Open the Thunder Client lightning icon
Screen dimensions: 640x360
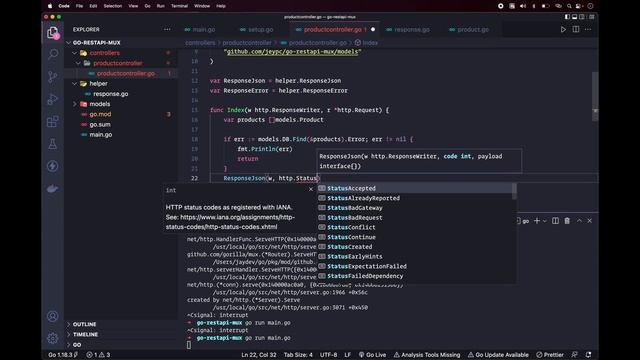point(53,166)
